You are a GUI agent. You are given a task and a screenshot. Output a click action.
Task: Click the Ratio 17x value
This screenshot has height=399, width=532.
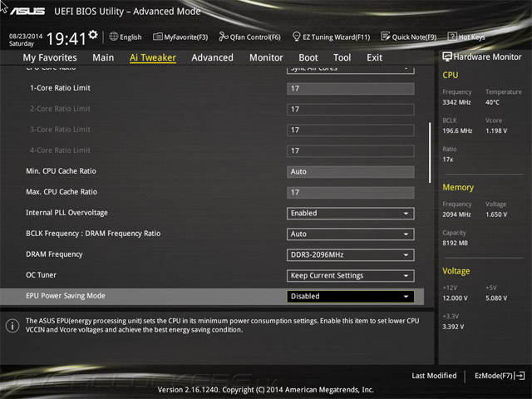pyautogui.click(x=447, y=159)
